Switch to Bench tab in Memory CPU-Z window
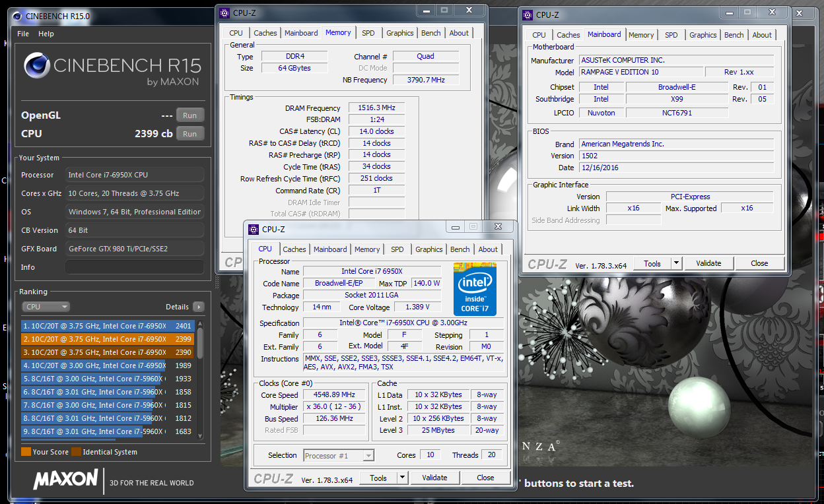The image size is (824, 504). click(431, 33)
